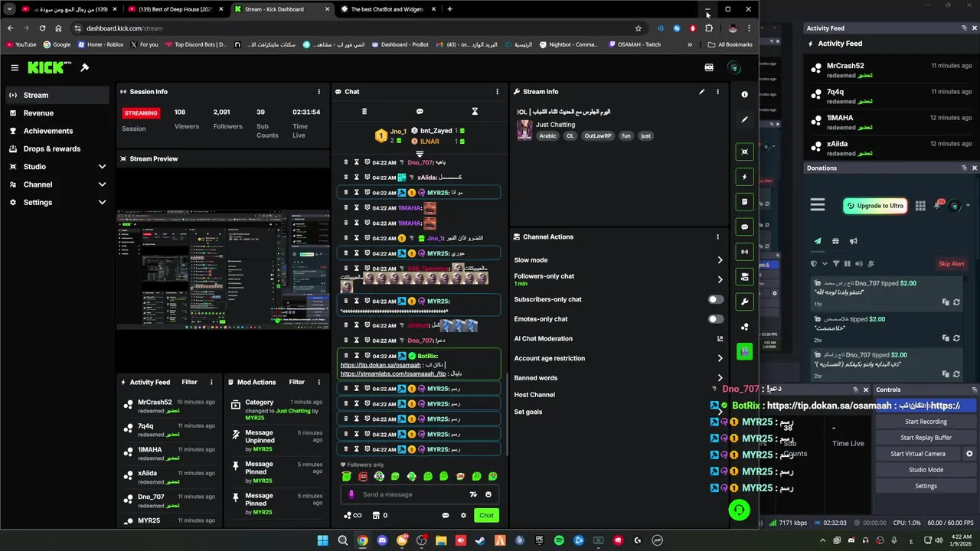Go to Drops & rewards in sidebar
This screenshot has width=980, height=551.
pos(59,149)
